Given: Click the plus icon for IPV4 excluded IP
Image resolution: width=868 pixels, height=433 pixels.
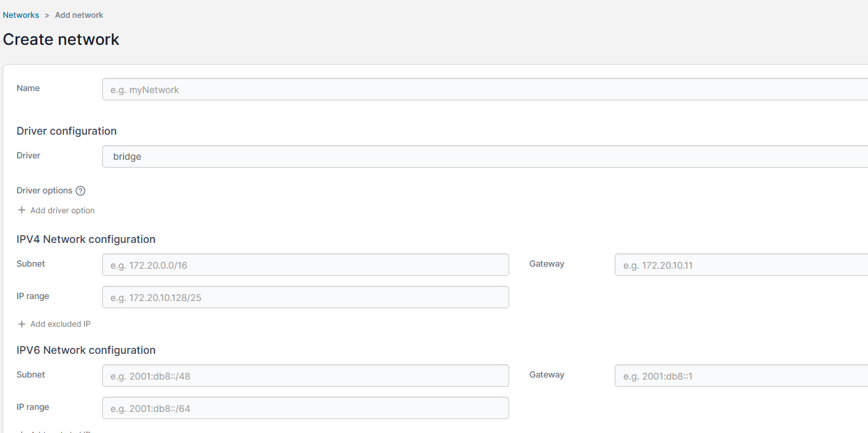Looking at the screenshot, I should [x=22, y=324].
